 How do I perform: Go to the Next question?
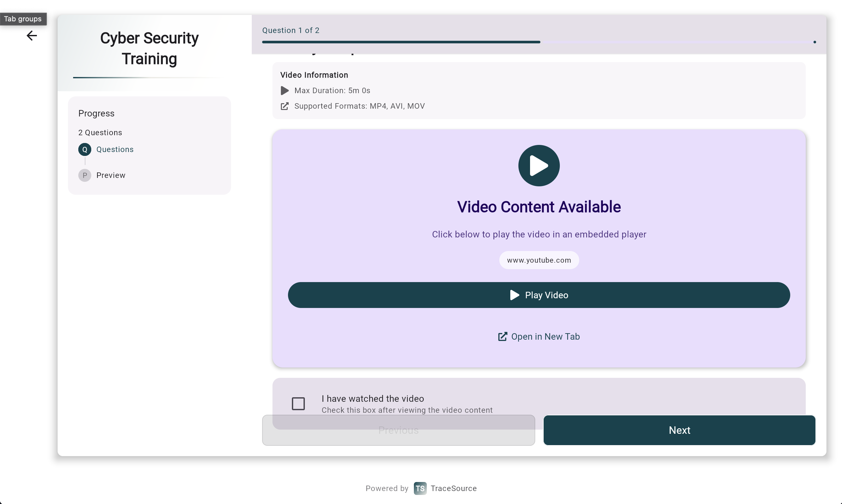(x=679, y=430)
